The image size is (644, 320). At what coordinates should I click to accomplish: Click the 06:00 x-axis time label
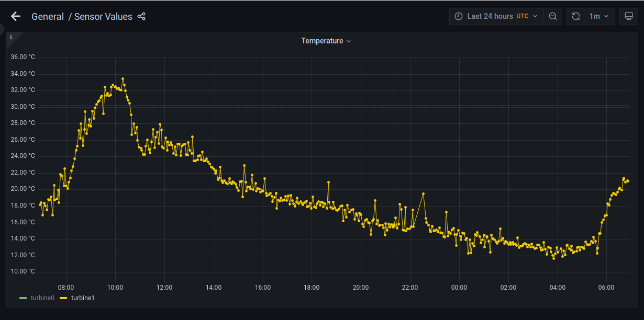point(606,287)
